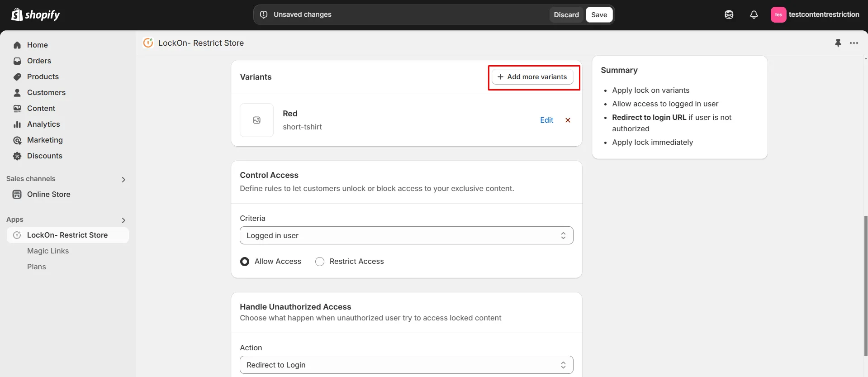Screen dimensions: 868x377
Task: Select the Allow Access radio button
Action: (245, 261)
